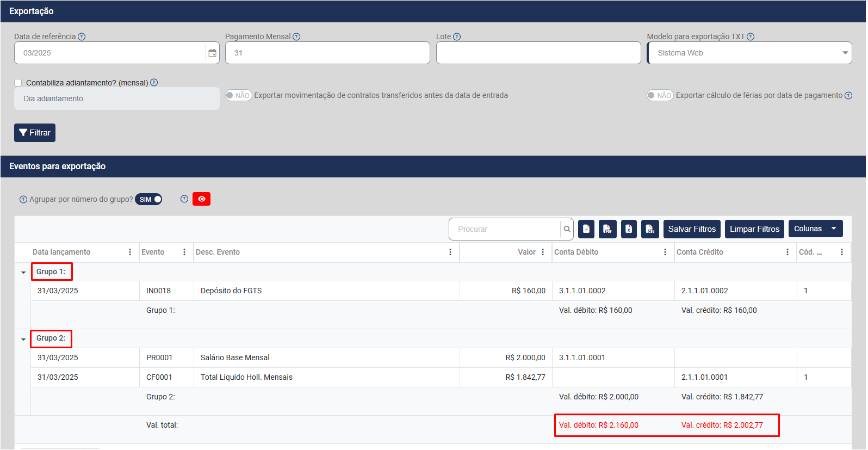
Task: Enable Exportar cálculo de férias toggle
Action: click(660, 95)
